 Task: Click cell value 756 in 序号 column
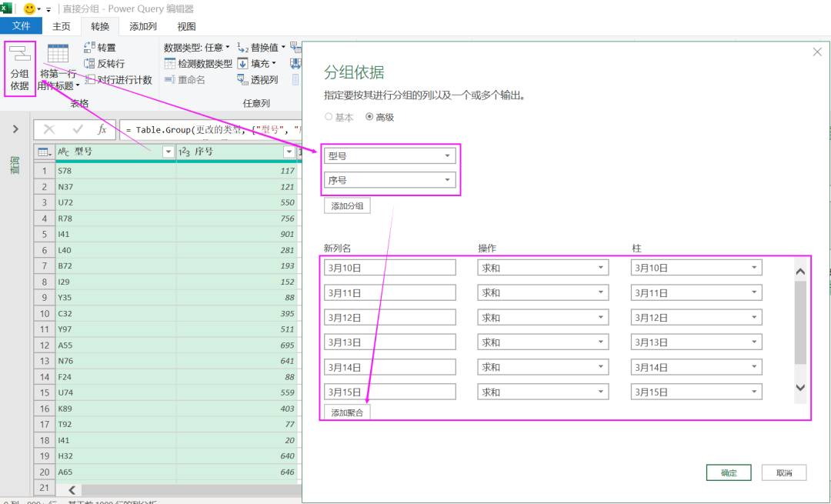click(239, 219)
